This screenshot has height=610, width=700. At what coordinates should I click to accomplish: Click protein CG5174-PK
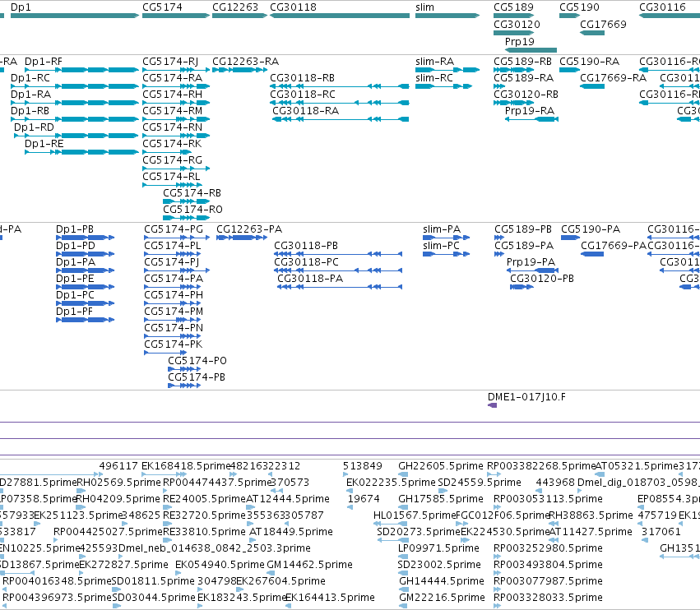point(174,344)
